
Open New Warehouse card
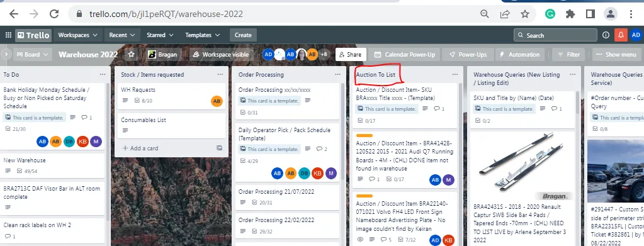(x=53, y=165)
